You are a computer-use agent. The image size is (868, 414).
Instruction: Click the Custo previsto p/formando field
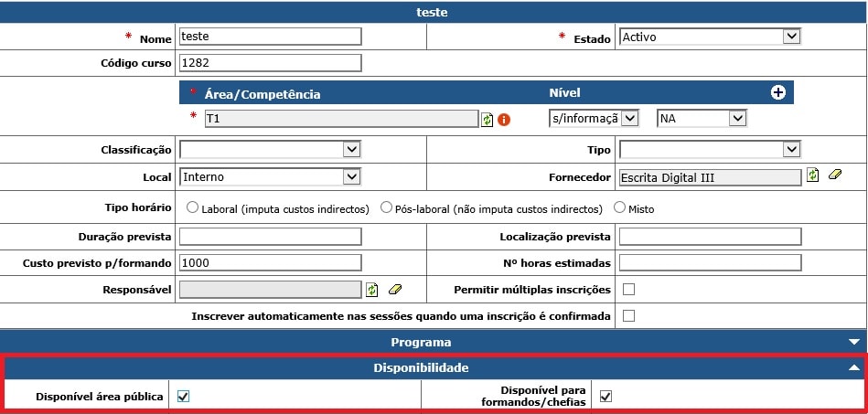270,263
